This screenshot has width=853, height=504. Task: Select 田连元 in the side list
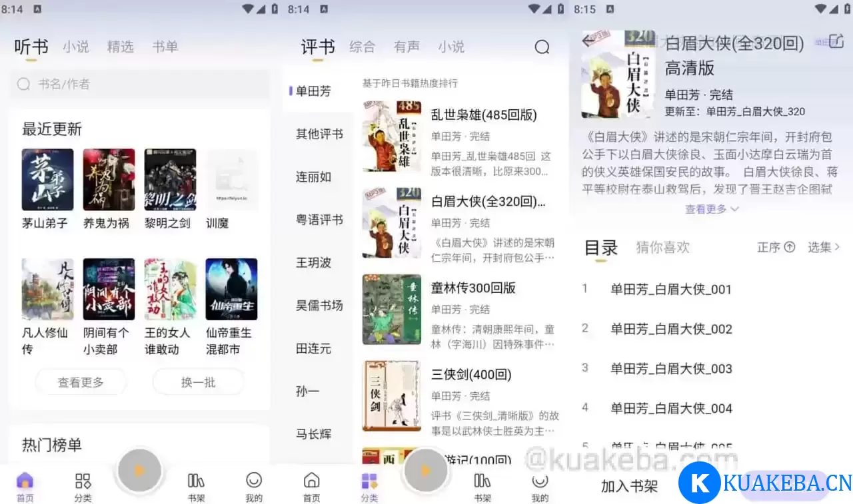(x=313, y=348)
